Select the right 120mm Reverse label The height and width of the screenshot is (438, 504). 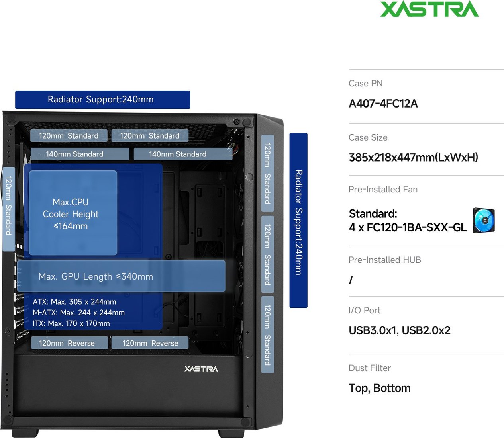[150, 343]
